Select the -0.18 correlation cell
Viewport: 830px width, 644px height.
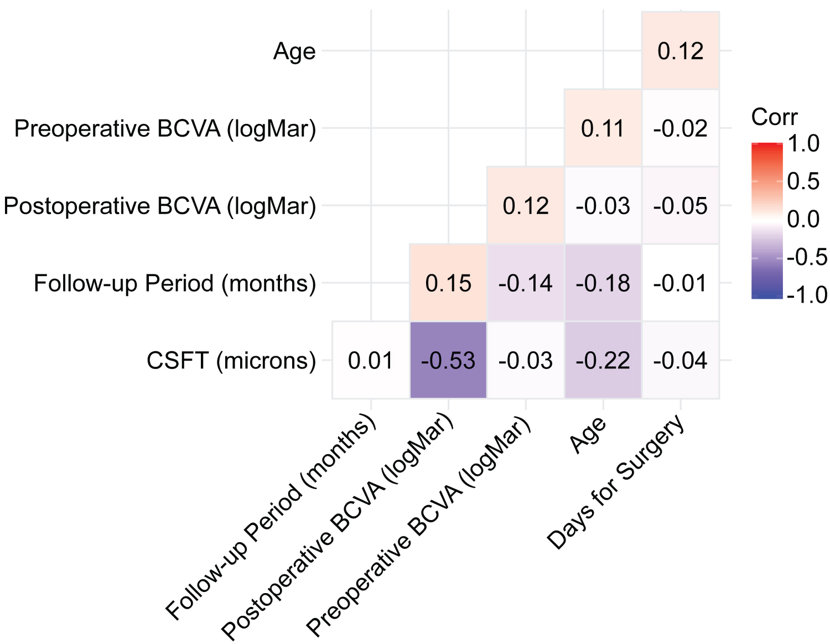pos(603,283)
